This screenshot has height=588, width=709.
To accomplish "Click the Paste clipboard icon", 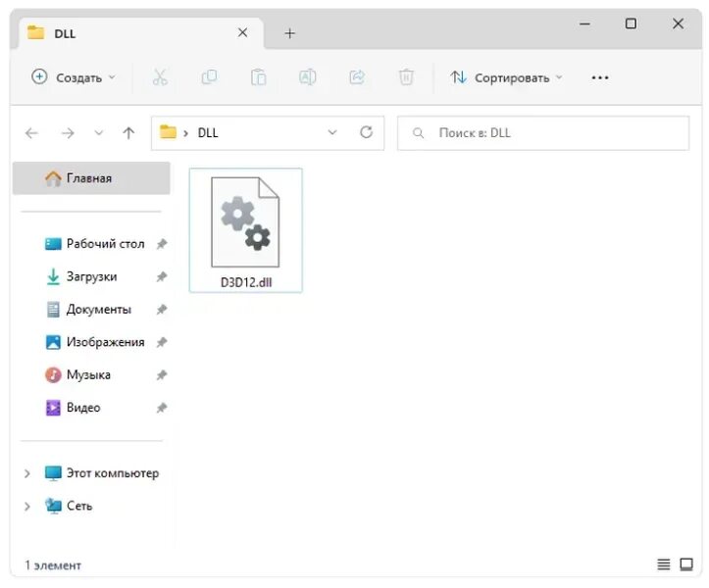I will 258,77.
